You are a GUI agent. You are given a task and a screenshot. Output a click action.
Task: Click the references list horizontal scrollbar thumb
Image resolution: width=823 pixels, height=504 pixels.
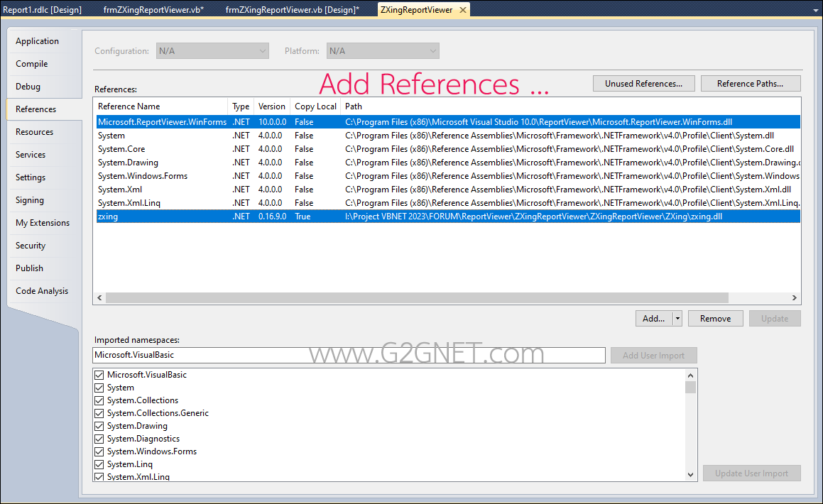pos(417,298)
